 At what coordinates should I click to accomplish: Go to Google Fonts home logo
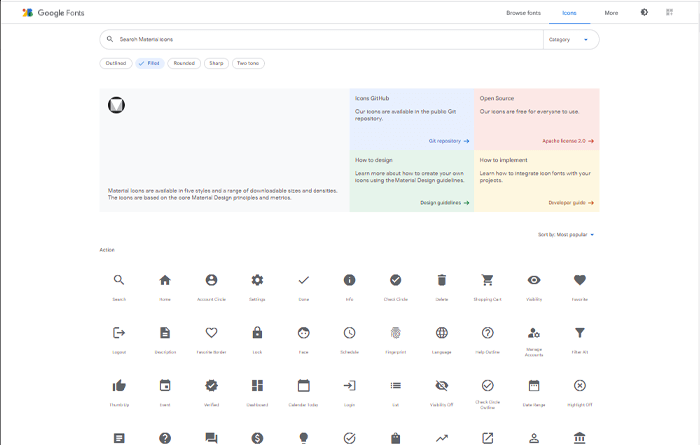click(x=54, y=13)
